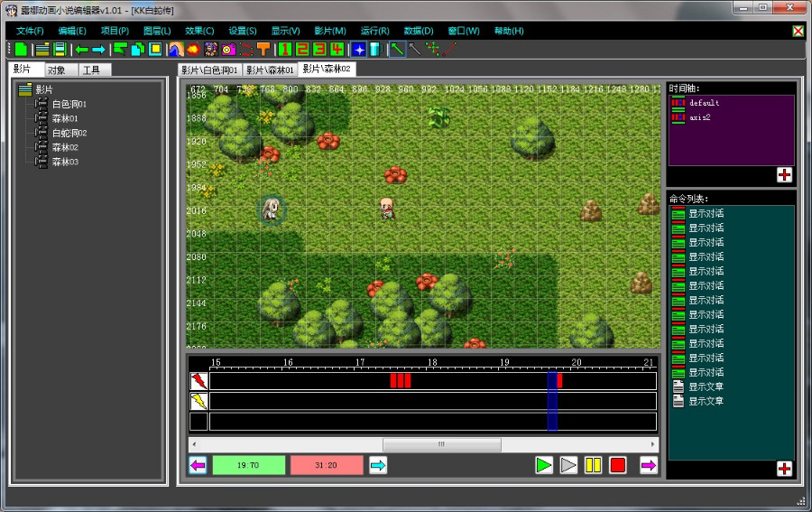The image size is (812, 512).
Task: Click the cyan mug icon
Action: click(x=376, y=50)
